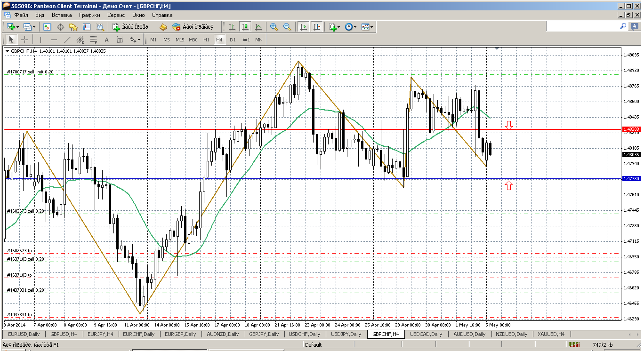Open the Strategy Tester icon
Viewport: 644px width, 351px height.
click(100, 27)
